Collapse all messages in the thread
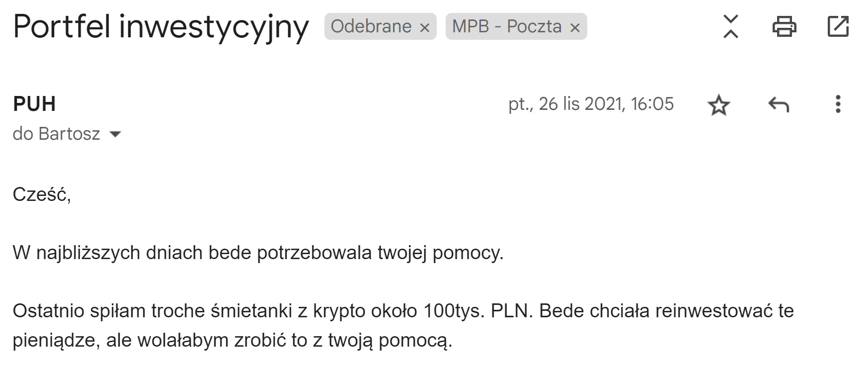 pyautogui.click(x=730, y=26)
